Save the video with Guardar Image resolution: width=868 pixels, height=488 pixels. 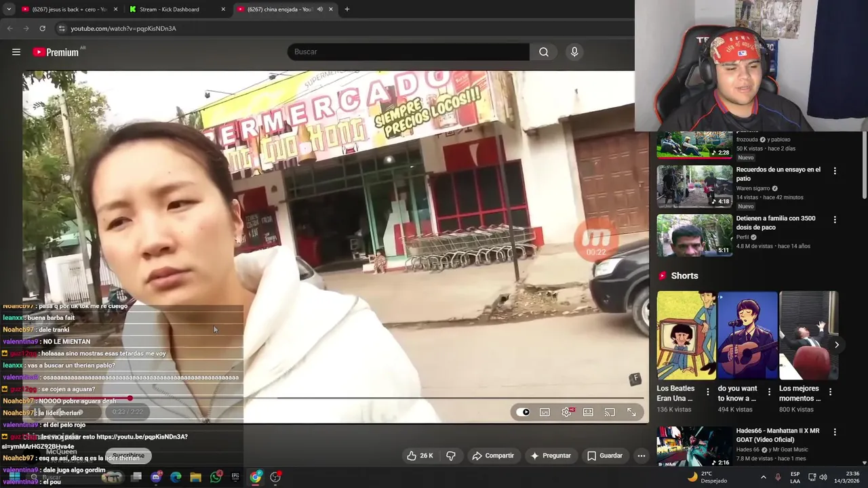click(604, 455)
